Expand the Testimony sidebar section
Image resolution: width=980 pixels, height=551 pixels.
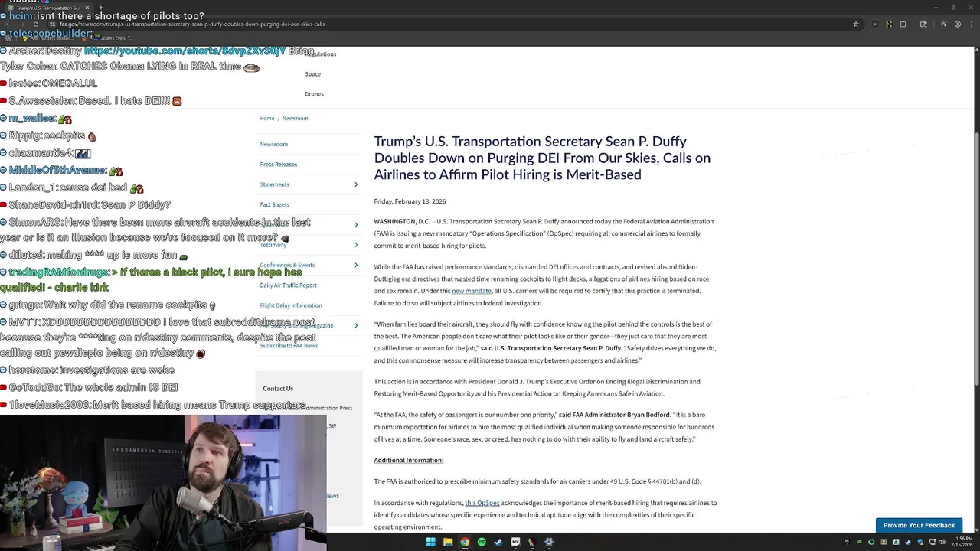[356, 245]
